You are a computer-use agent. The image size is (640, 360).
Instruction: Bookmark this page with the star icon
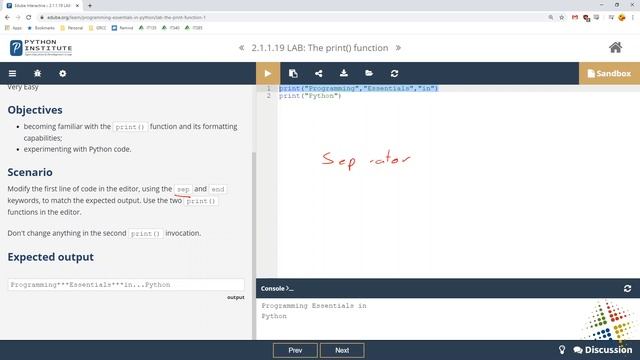pyautogui.click(x=562, y=18)
